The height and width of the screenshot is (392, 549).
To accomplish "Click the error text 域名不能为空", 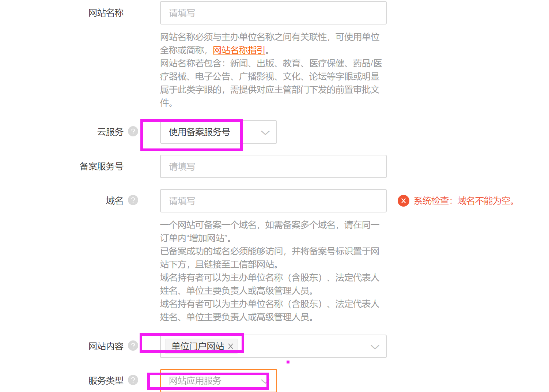I will (464, 201).
